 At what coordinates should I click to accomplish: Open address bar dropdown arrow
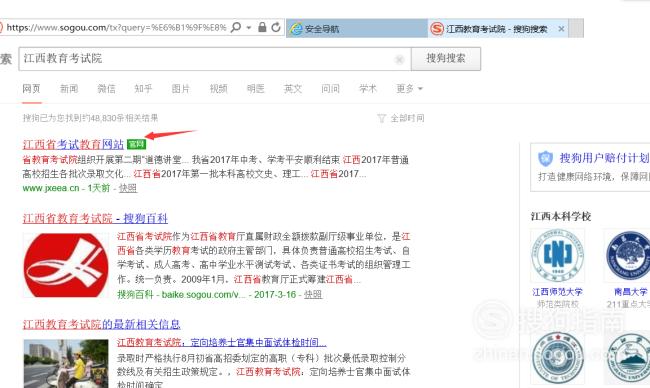pyautogui.click(x=249, y=28)
